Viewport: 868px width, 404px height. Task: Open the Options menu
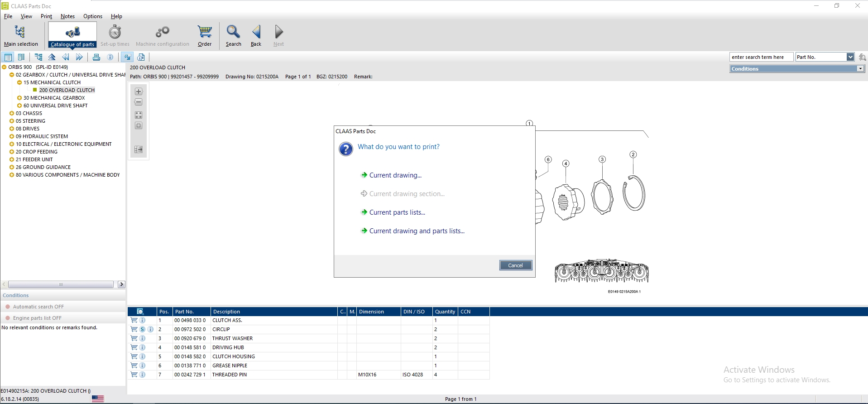[93, 16]
